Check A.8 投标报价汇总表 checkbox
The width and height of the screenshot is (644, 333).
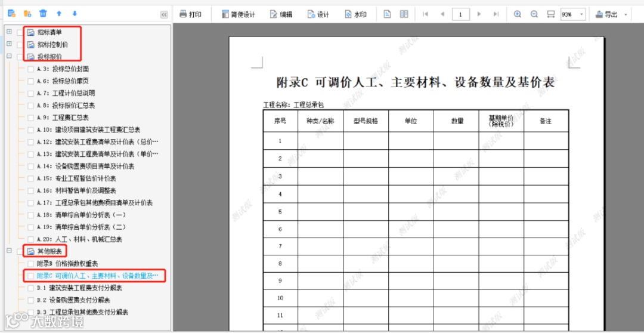click(31, 106)
